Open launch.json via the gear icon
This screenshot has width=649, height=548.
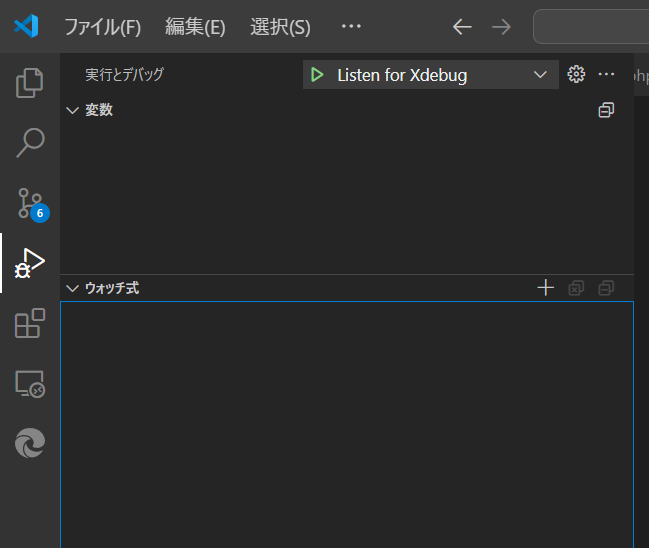pos(576,75)
